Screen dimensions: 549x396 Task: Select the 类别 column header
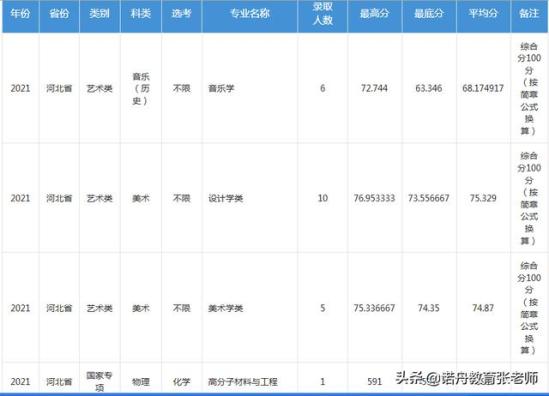(99, 14)
